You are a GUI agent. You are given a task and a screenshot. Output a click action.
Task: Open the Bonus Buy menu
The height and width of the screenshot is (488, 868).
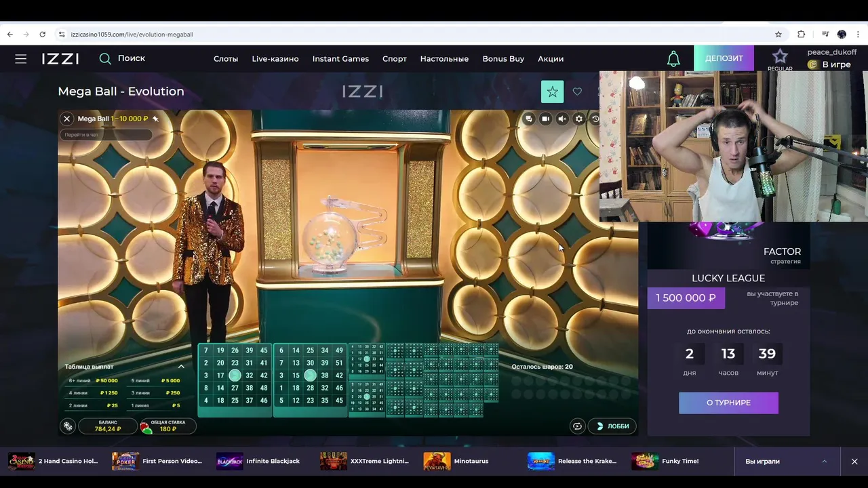[503, 59]
